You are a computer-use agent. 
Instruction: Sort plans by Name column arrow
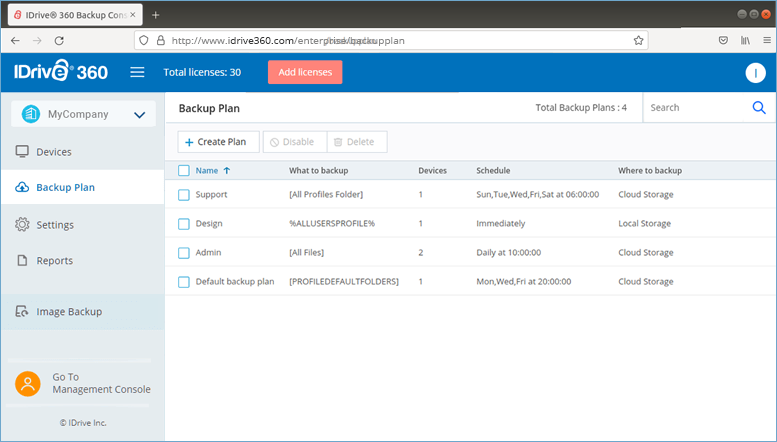[x=226, y=170]
